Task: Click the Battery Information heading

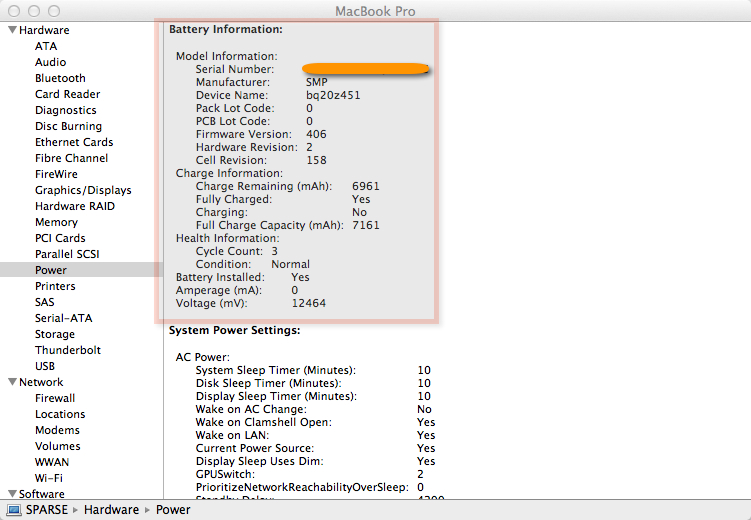Action: 226,29
